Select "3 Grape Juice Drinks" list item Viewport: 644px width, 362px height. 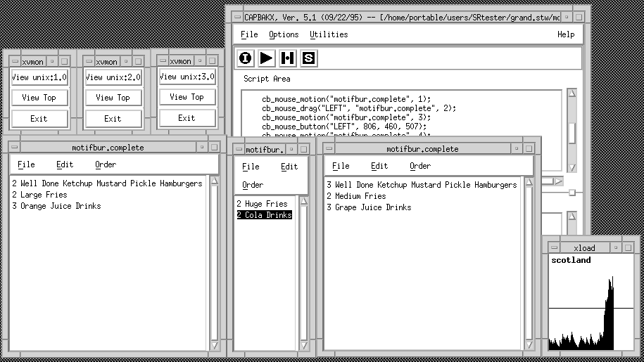[x=369, y=207]
